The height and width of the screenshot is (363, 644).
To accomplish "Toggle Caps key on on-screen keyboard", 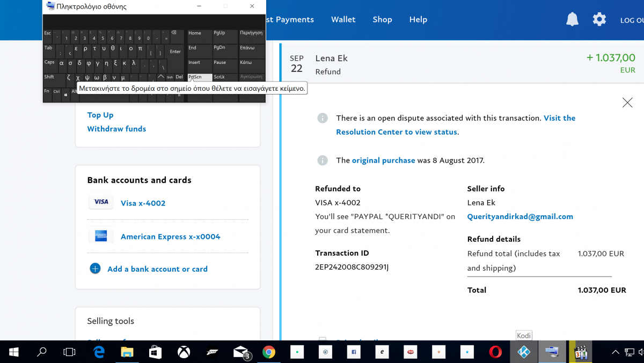I will pyautogui.click(x=50, y=66).
